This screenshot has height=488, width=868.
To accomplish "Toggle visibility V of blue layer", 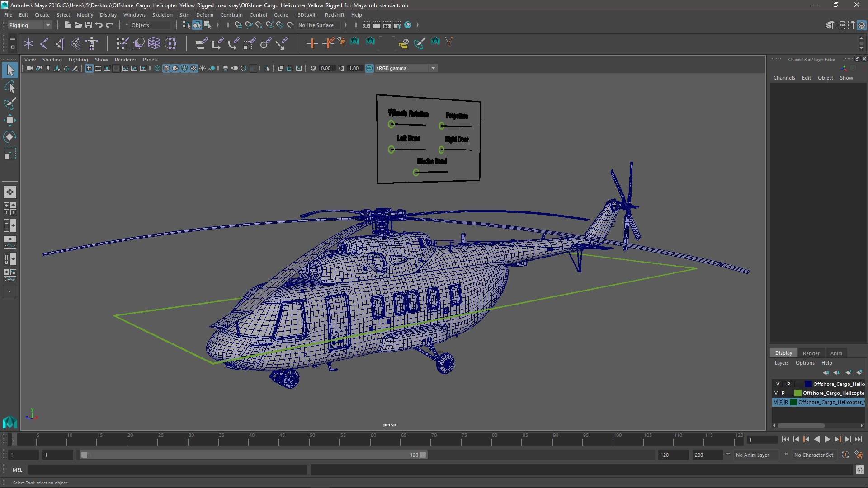I will [778, 384].
